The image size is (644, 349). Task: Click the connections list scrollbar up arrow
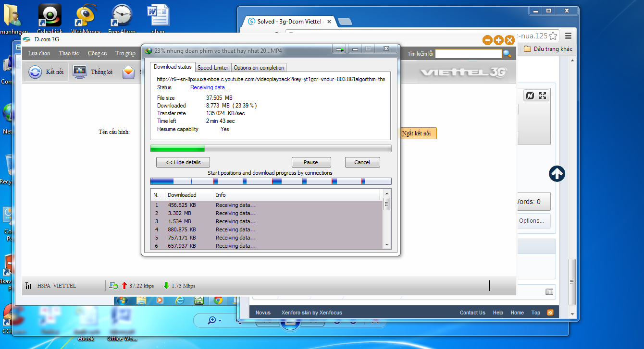pos(387,194)
